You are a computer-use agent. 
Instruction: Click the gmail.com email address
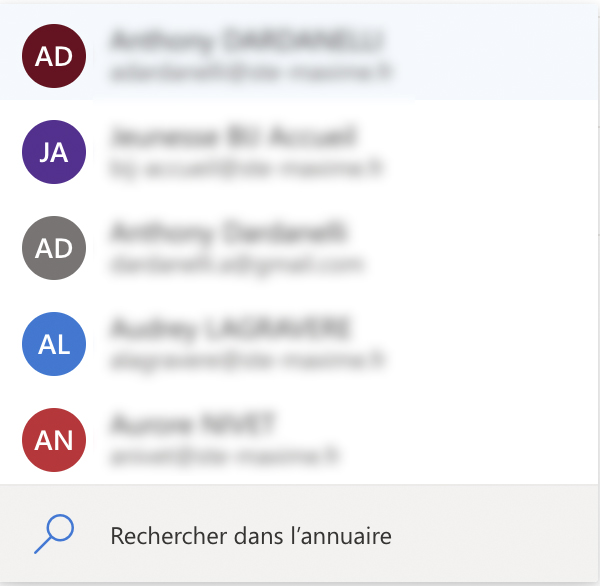[x=237, y=265]
